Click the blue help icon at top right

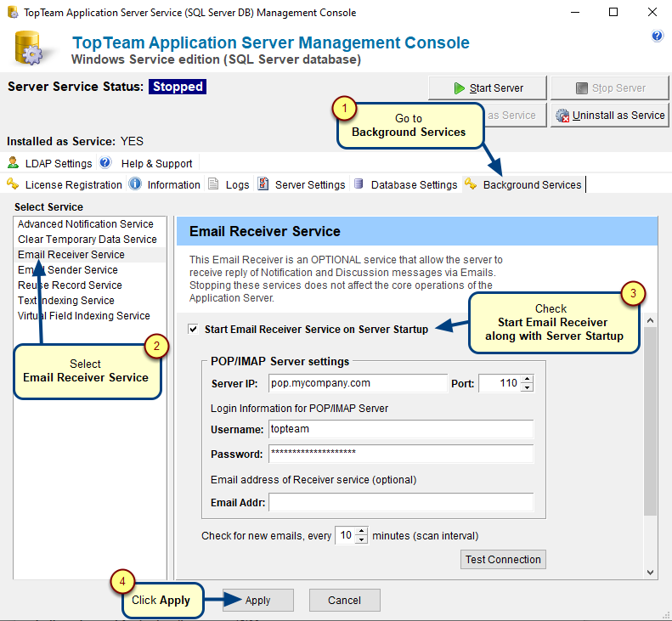point(657,36)
